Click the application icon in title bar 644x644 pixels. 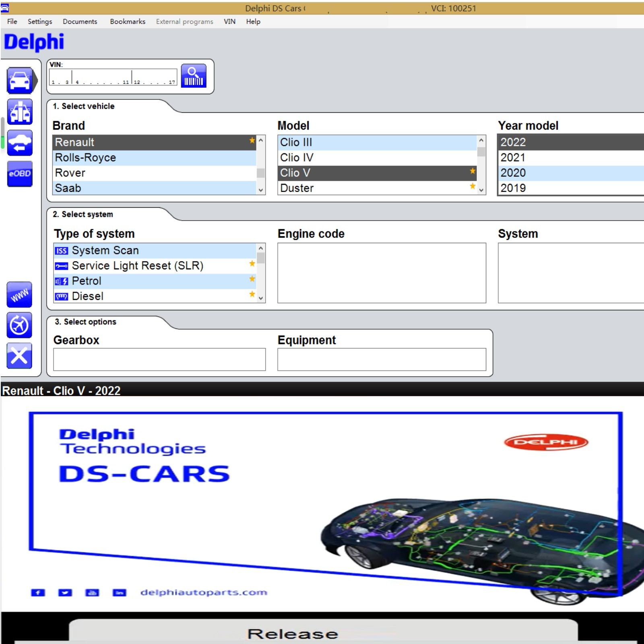(4, 7)
